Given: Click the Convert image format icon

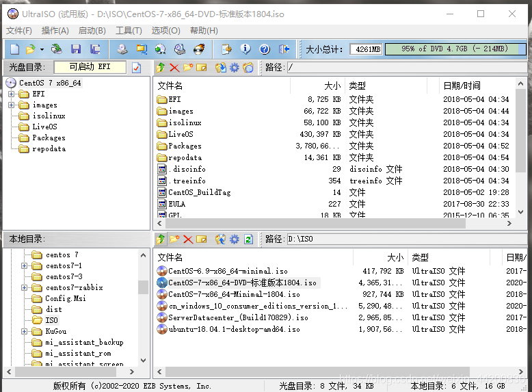Looking at the screenshot, I should (x=161, y=49).
